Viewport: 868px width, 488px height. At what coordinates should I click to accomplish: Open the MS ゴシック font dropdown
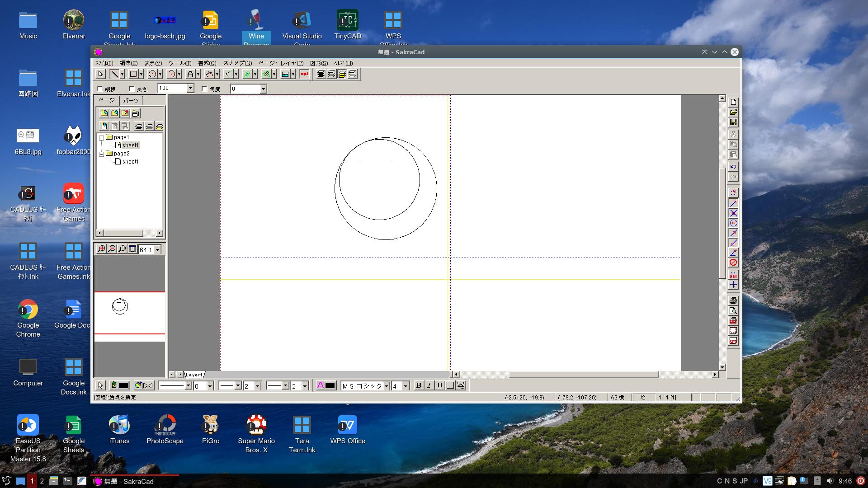(x=386, y=386)
